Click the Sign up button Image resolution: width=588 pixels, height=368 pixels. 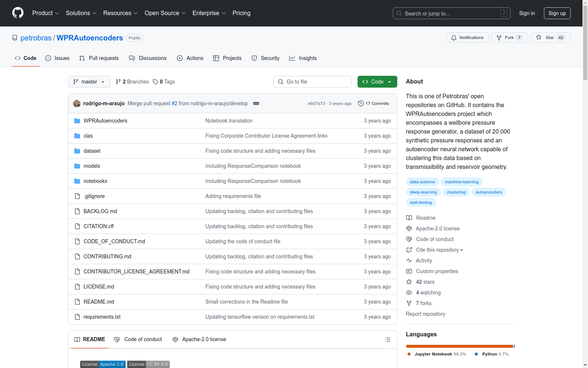click(557, 13)
